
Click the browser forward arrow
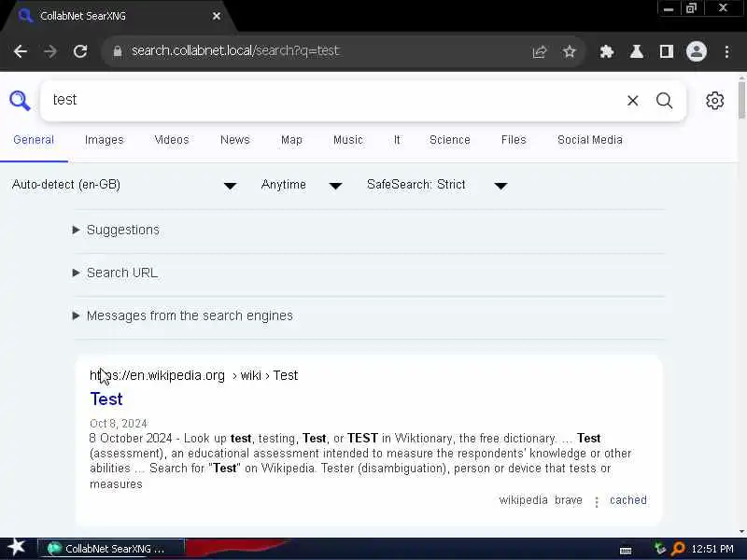point(50,51)
